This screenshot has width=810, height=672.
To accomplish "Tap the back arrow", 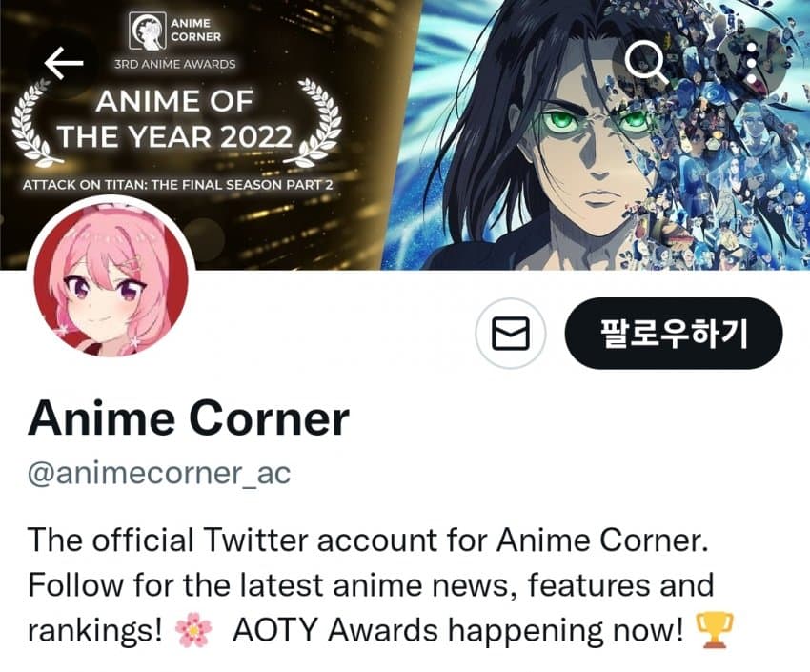I will click(x=64, y=63).
